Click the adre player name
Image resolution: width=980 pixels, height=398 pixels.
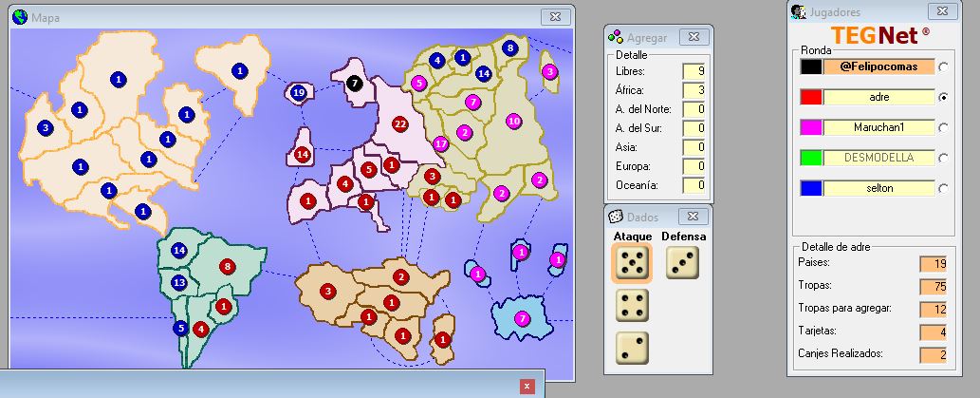878,97
